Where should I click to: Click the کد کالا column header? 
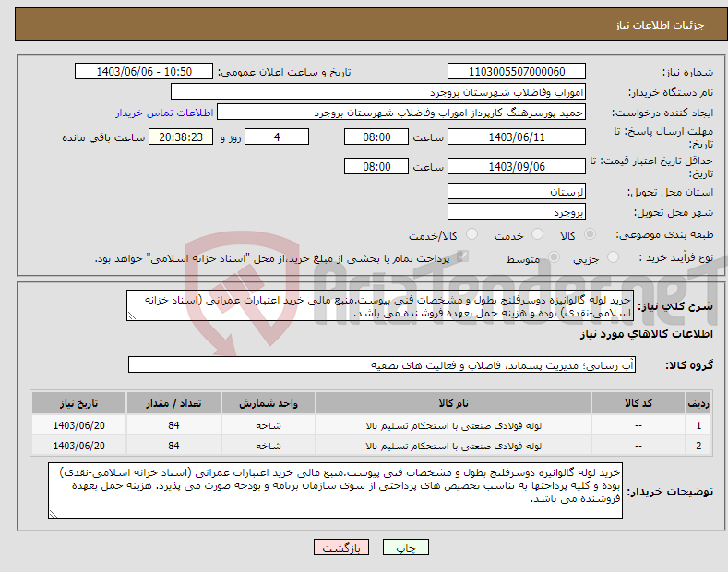[x=638, y=403]
